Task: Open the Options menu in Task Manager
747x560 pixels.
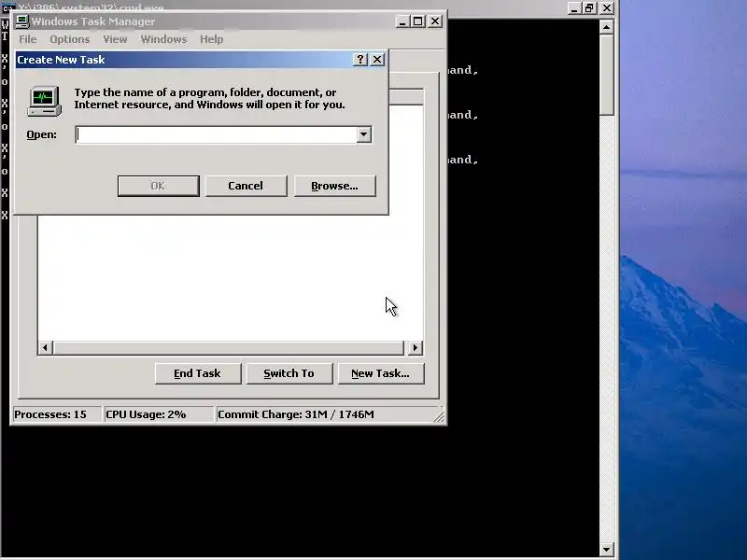Action: click(x=69, y=39)
